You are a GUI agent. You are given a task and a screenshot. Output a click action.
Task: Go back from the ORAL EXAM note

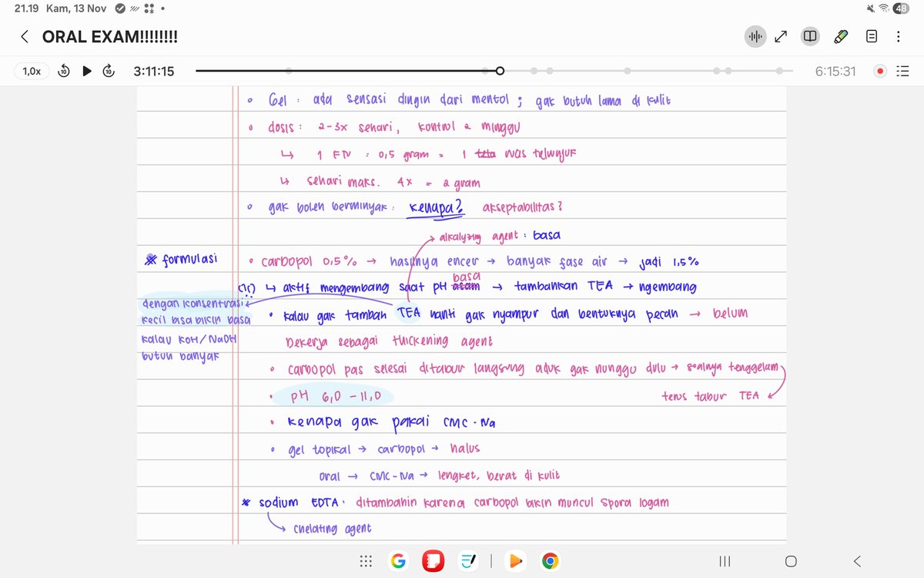coord(25,36)
